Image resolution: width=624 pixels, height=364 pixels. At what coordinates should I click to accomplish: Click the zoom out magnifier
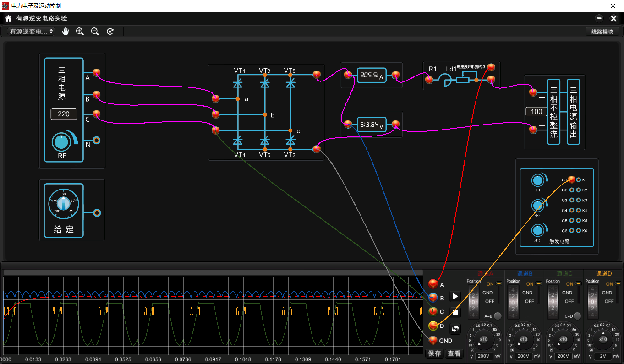(95, 31)
